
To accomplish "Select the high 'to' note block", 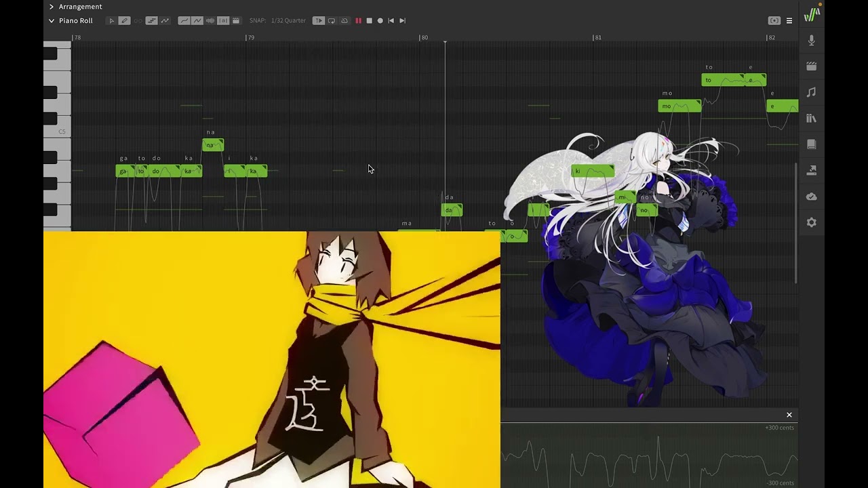I will (x=723, y=80).
